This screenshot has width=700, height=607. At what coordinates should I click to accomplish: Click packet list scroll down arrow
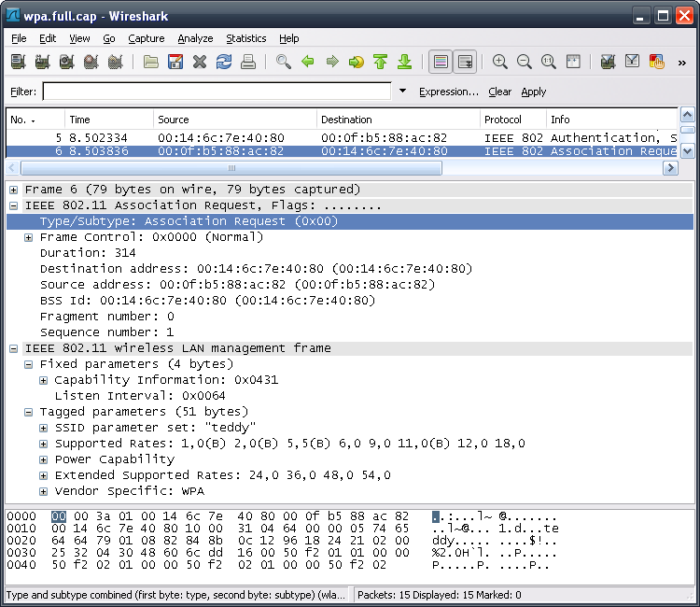click(x=688, y=151)
